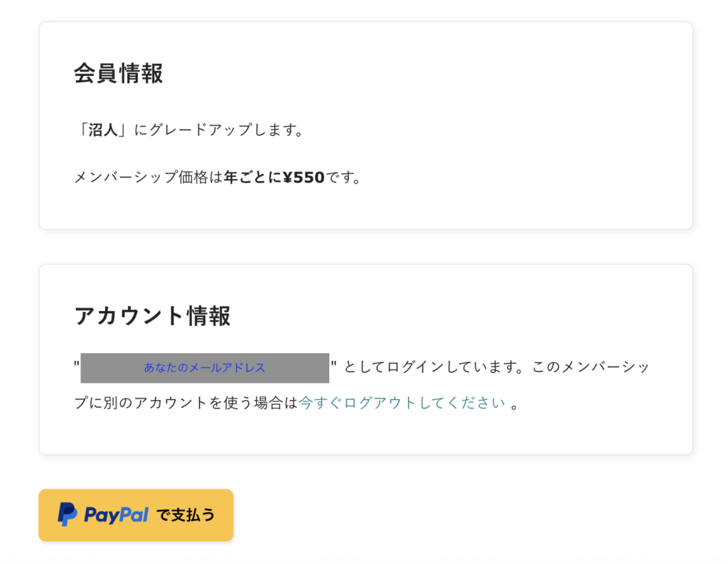This screenshot has height=564, width=728.
Task: Click the PayPal wordmark on the yellow button
Action: (116, 515)
